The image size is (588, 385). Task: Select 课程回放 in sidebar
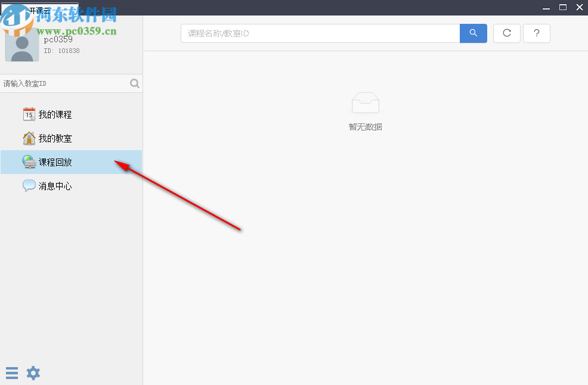(71, 162)
